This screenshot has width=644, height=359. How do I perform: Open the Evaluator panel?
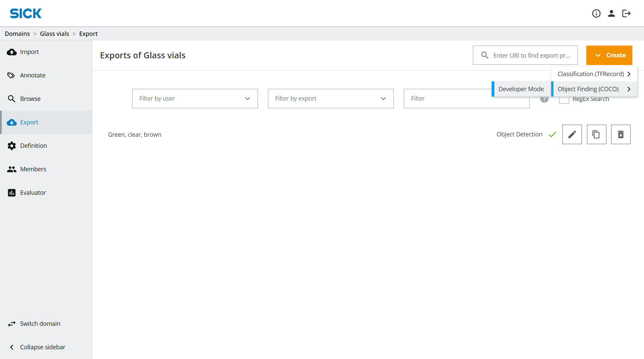[33, 192]
